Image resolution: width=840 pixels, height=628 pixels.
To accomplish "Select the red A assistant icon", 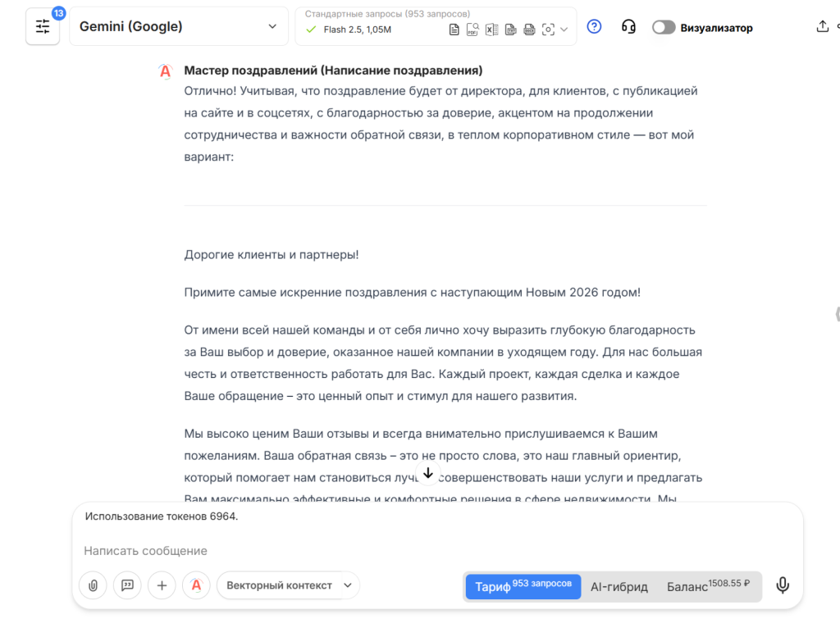I will coord(196,585).
